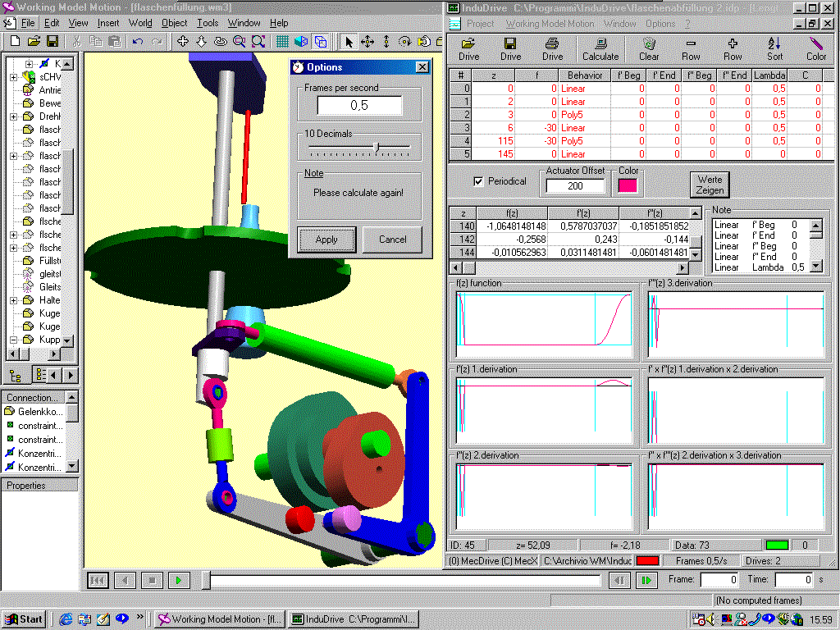Open the World menu
This screenshot has width=840, height=630.
[x=140, y=23]
